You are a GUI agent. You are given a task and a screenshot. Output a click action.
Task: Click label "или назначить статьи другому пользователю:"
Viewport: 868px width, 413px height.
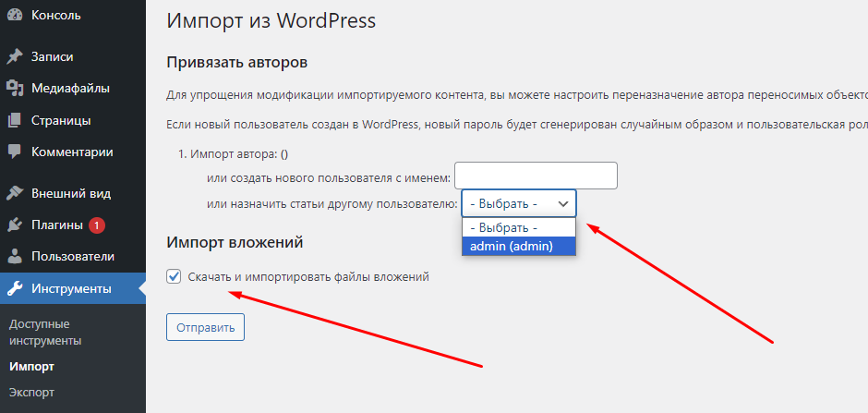[x=332, y=204]
